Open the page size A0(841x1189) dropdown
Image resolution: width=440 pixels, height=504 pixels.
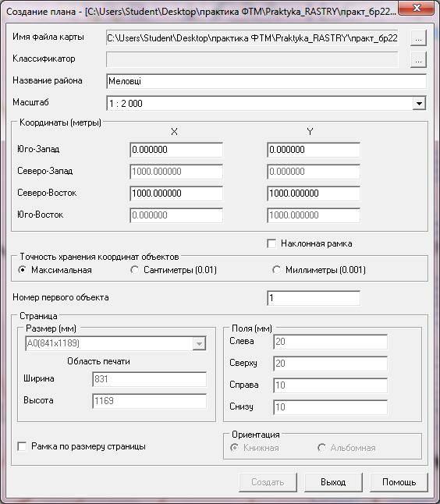(x=199, y=343)
